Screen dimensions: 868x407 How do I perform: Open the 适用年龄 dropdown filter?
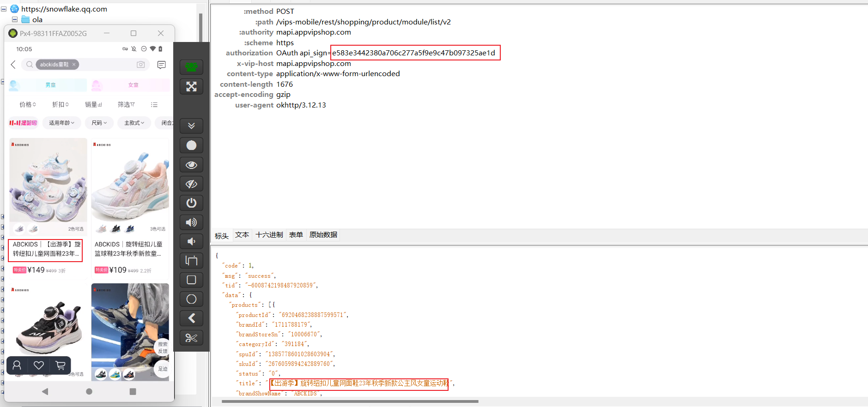62,123
